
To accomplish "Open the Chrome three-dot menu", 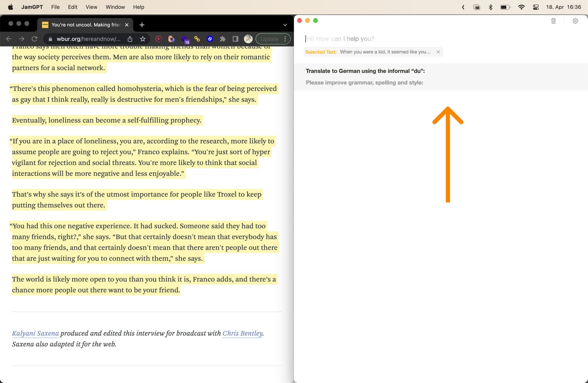I will click(x=285, y=39).
